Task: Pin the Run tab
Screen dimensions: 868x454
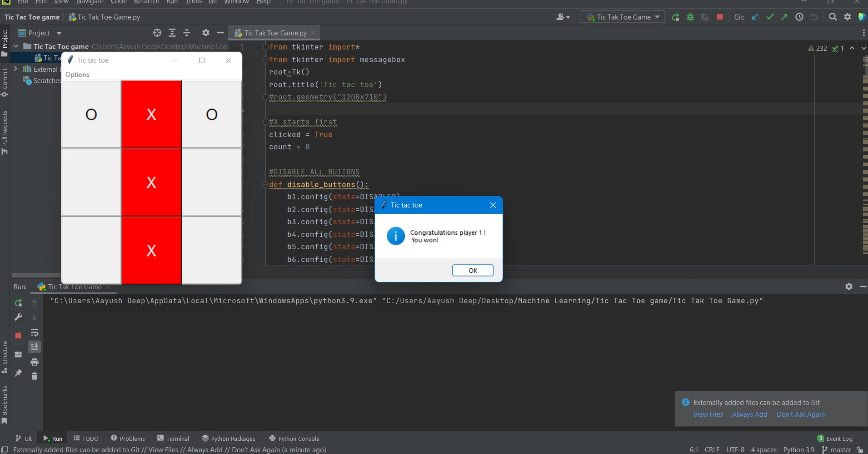Action: (18, 373)
